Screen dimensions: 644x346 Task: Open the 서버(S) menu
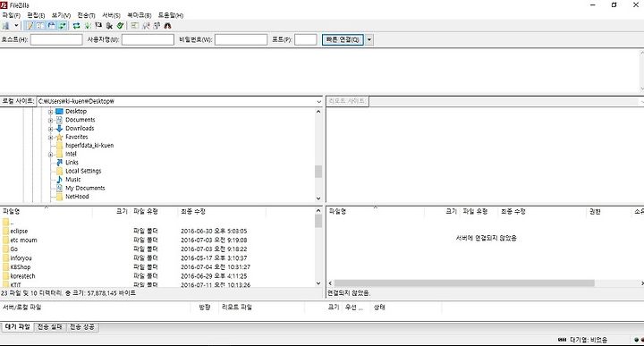click(x=111, y=15)
